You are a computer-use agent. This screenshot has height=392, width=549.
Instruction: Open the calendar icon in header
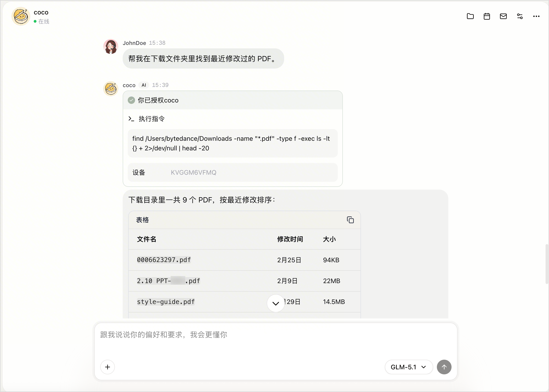[487, 16]
